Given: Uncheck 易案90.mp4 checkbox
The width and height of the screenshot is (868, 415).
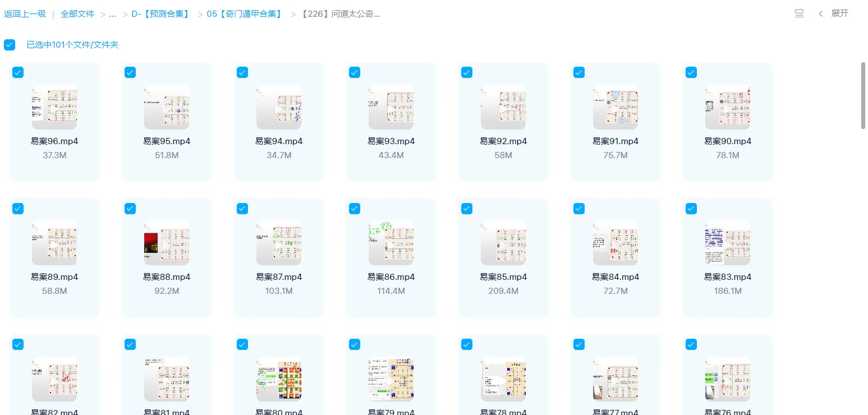Looking at the screenshot, I should pyautogui.click(x=691, y=72).
